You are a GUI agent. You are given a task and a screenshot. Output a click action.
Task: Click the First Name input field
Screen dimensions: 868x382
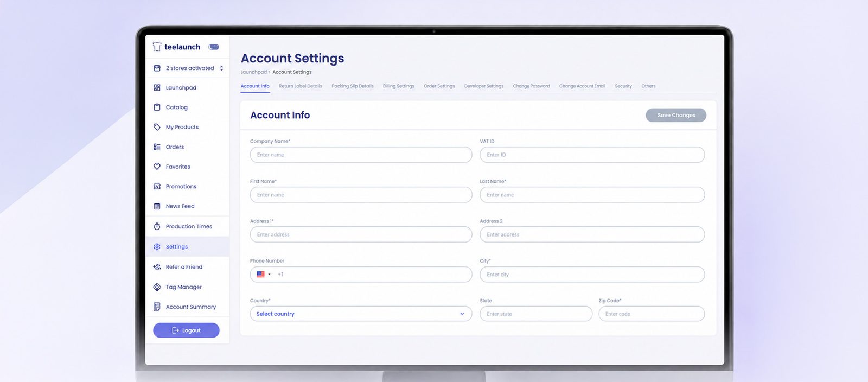361,195
